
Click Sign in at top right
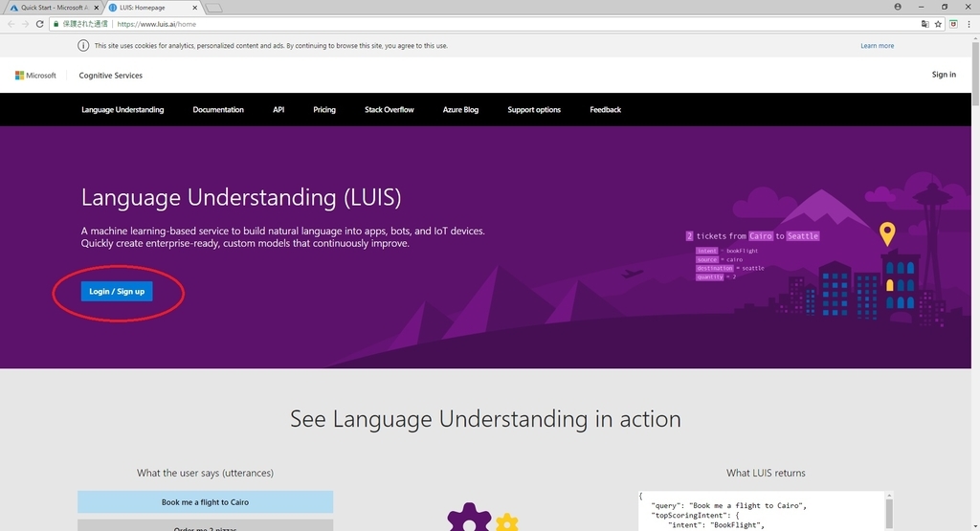[943, 75]
